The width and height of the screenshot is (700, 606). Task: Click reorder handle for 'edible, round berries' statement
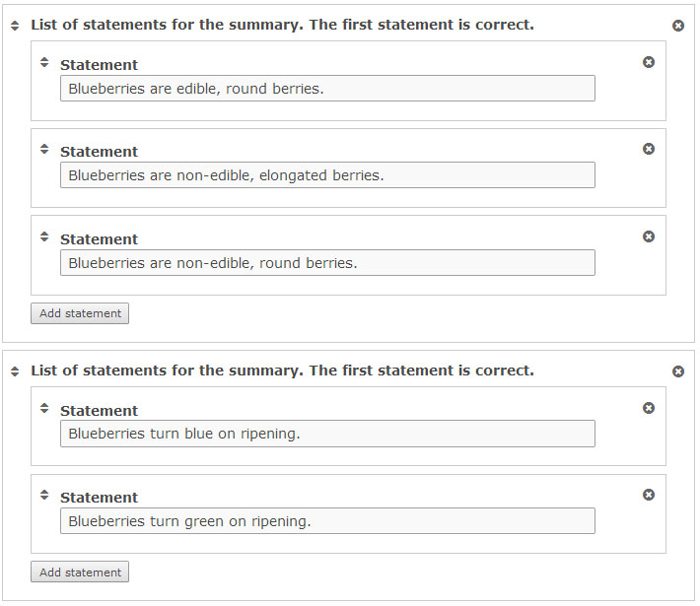click(44, 62)
